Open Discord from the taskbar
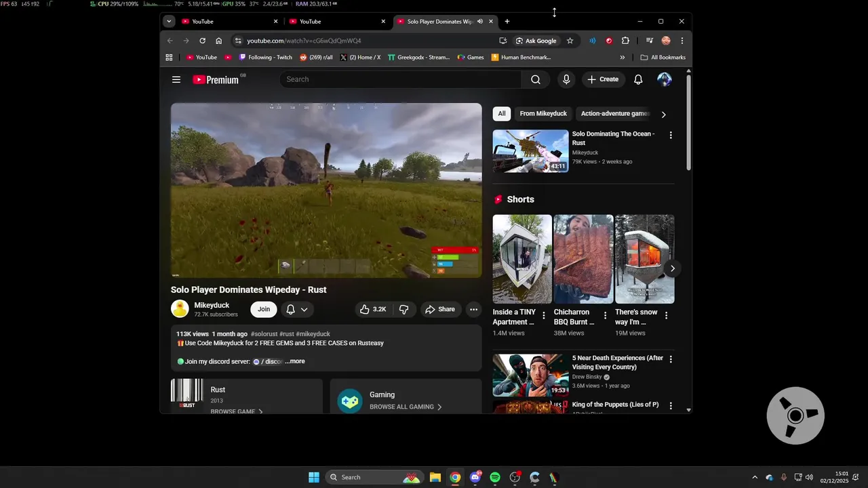Screen dimensions: 868x488 pyautogui.click(x=475, y=477)
